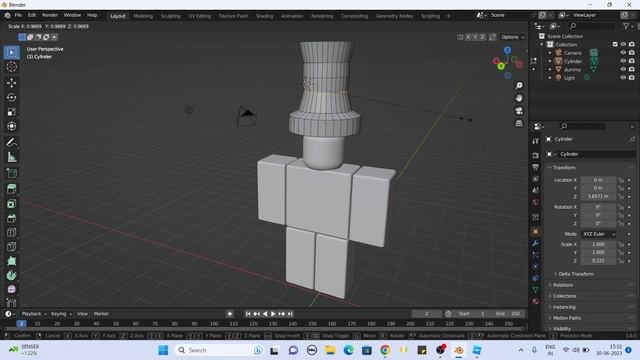Expand Cylinder in the outliner tree

tap(550, 61)
